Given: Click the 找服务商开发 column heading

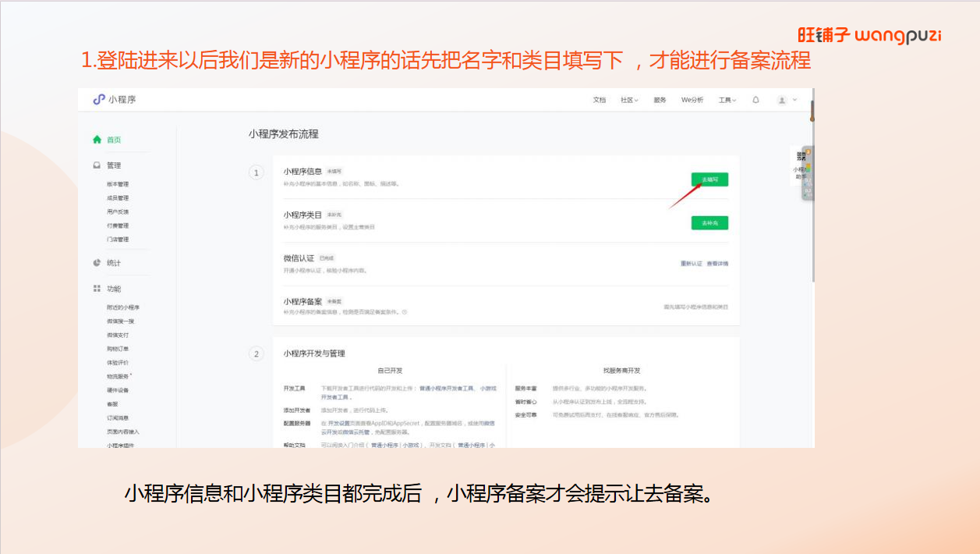Looking at the screenshot, I should (x=621, y=371).
